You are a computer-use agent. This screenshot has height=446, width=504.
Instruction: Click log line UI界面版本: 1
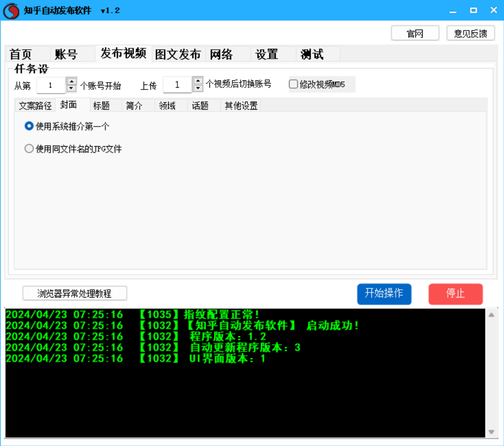227,358
